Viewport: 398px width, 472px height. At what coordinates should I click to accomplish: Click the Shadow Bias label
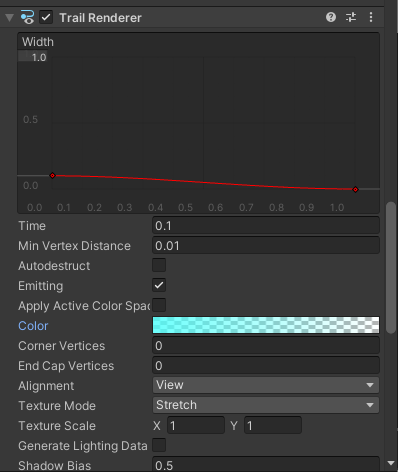(54, 466)
